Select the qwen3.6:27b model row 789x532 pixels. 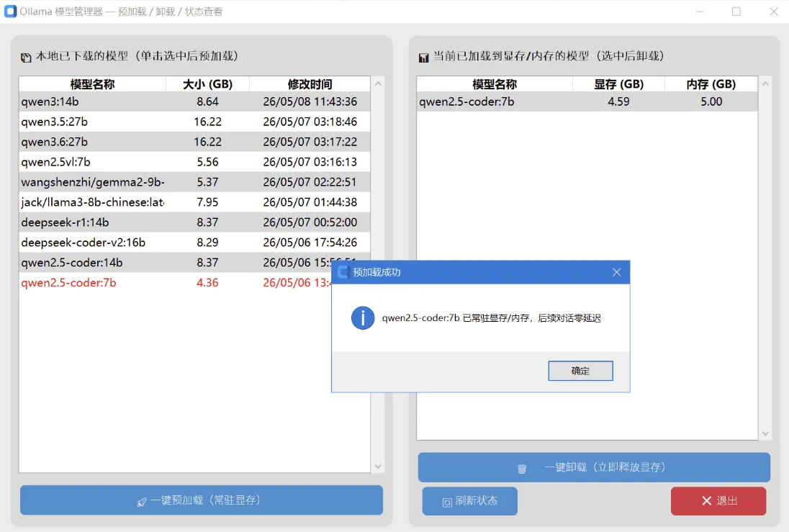pos(195,142)
